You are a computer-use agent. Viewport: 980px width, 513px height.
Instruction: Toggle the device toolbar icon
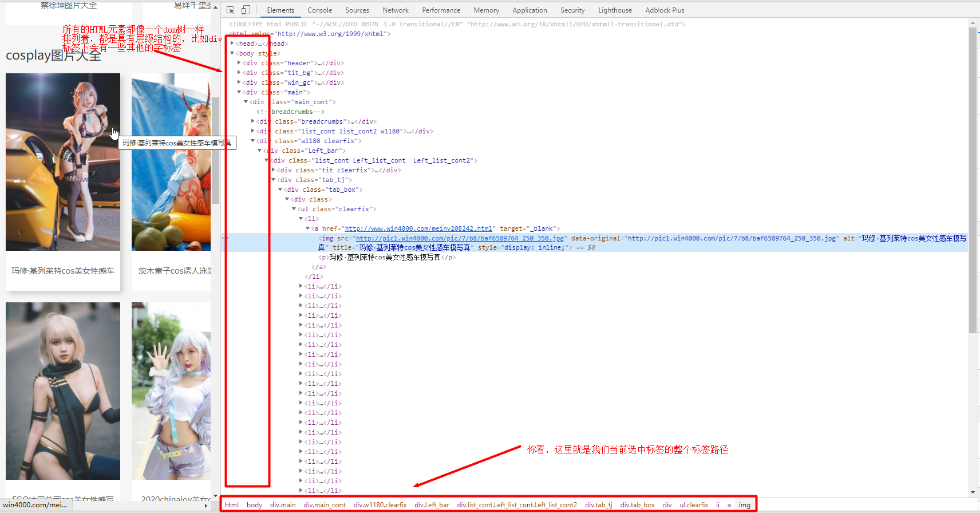click(246, 10)
